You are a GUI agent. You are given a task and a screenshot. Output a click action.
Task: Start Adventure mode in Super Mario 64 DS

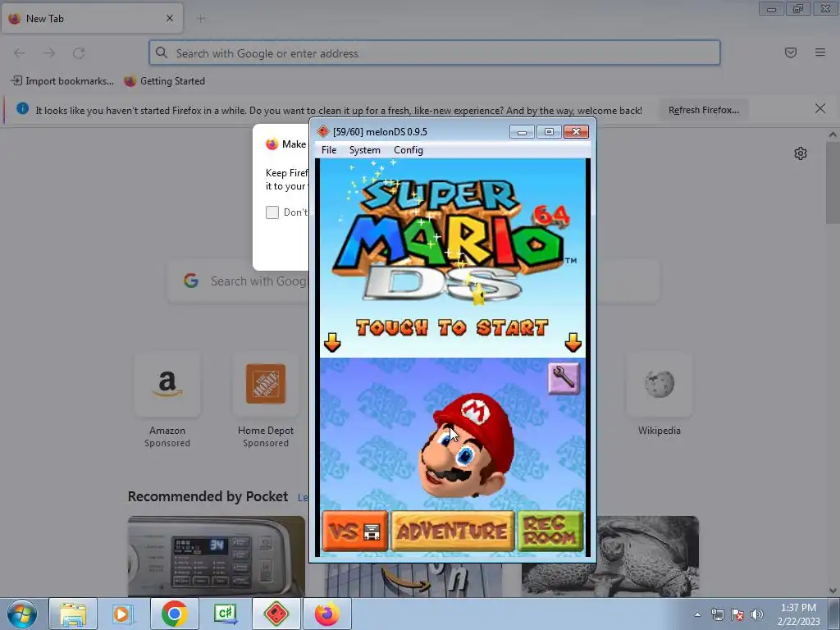[453, 531]
